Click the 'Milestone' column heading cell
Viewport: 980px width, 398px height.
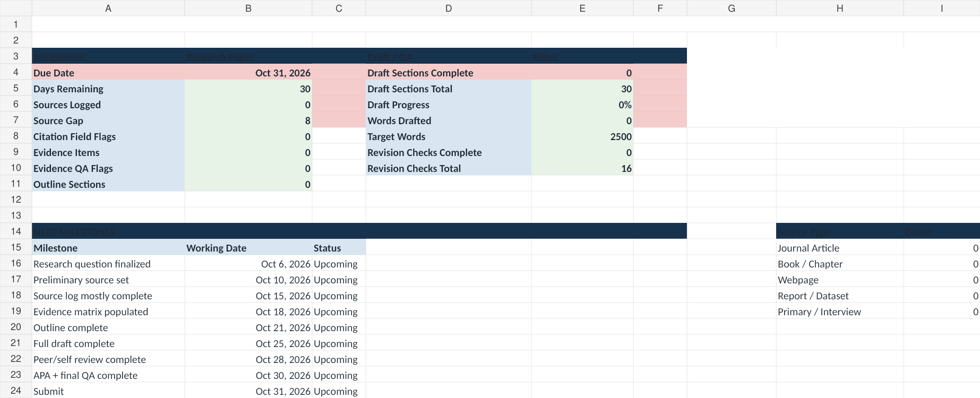(x=108, y=248)
